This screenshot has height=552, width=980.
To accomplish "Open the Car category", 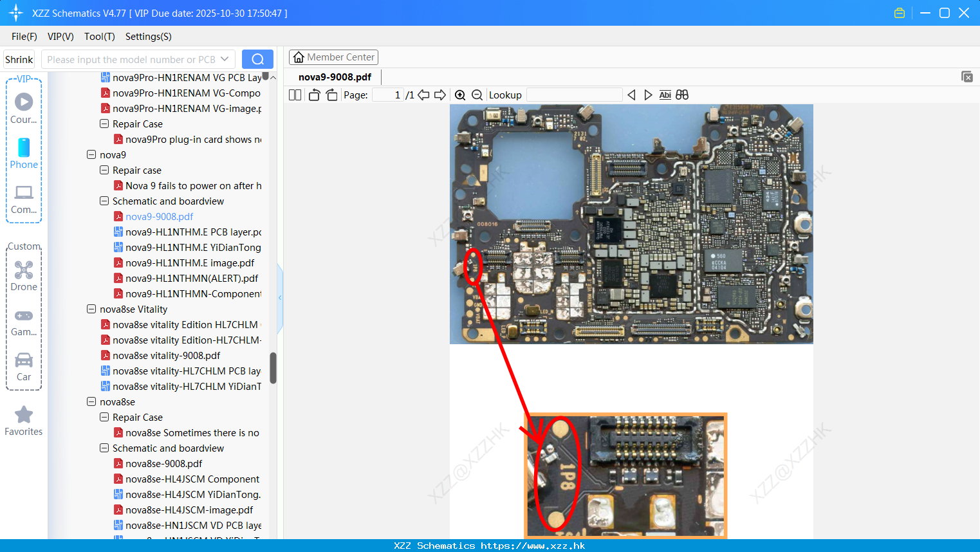I will click(x=24, y=367).
